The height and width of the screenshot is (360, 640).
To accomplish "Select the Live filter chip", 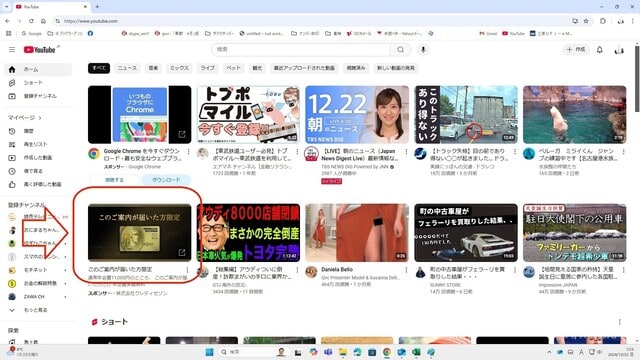I will coord(207,68).
